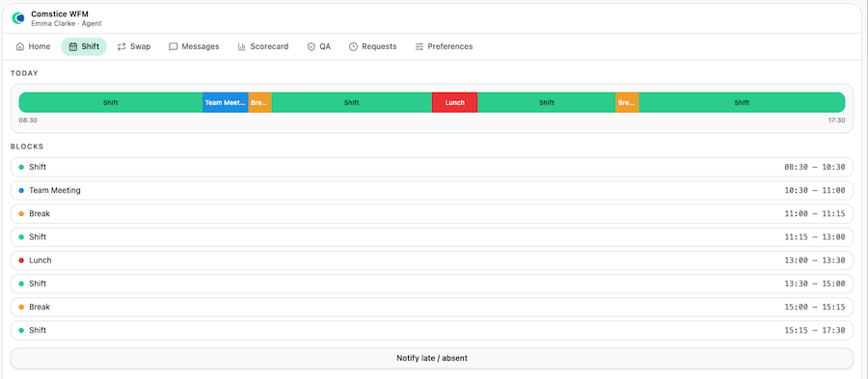Viewport: 868px width, 379px height.
Task: Click the Home house icon
Action: click(x=20, y=46)
